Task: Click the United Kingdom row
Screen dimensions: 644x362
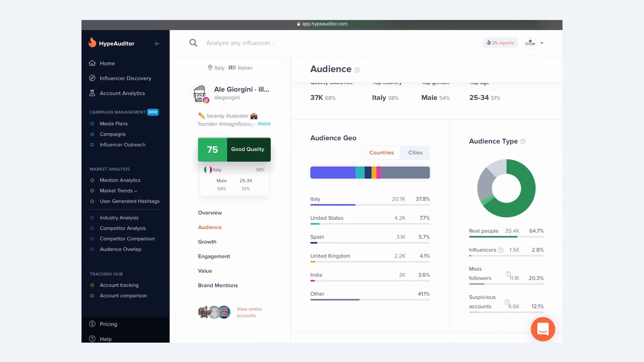Action: coord(370,258)
